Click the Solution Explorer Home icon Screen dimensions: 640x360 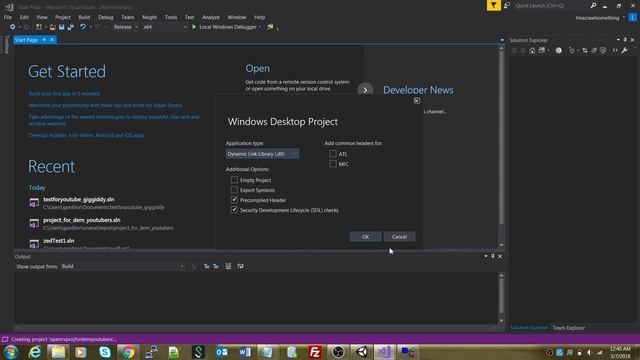tap(532, 50)
